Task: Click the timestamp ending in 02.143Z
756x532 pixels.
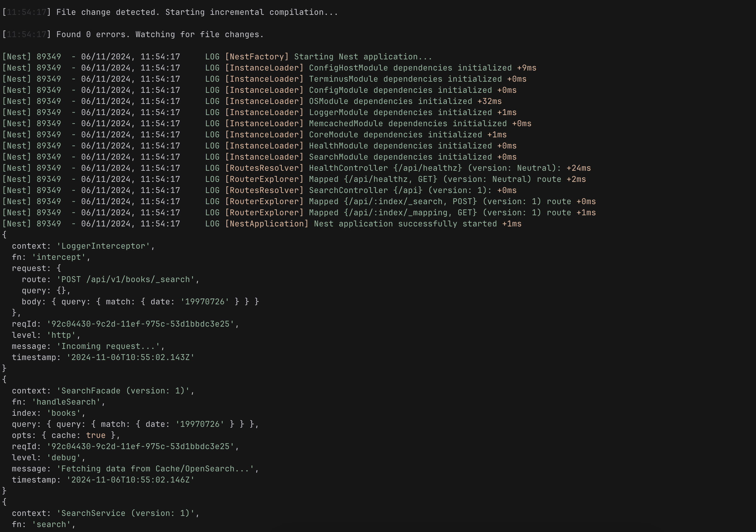Action: coord(103,358)
